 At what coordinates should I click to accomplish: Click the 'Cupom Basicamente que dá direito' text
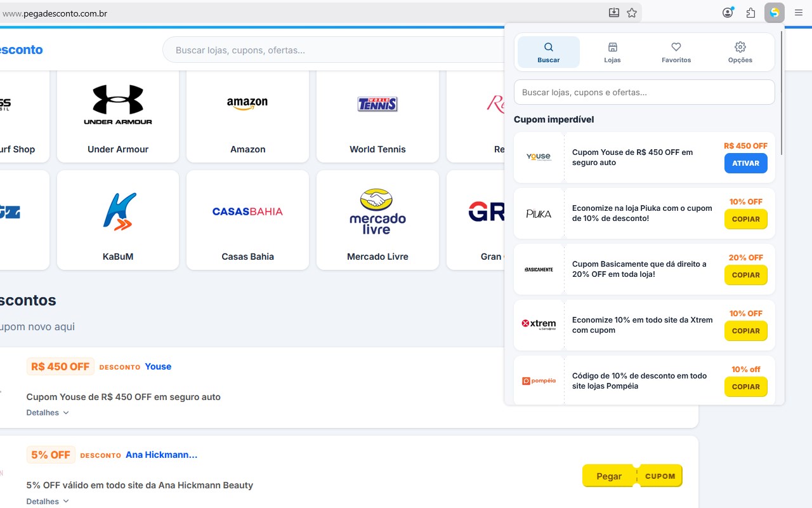click(x=639, y=269)
